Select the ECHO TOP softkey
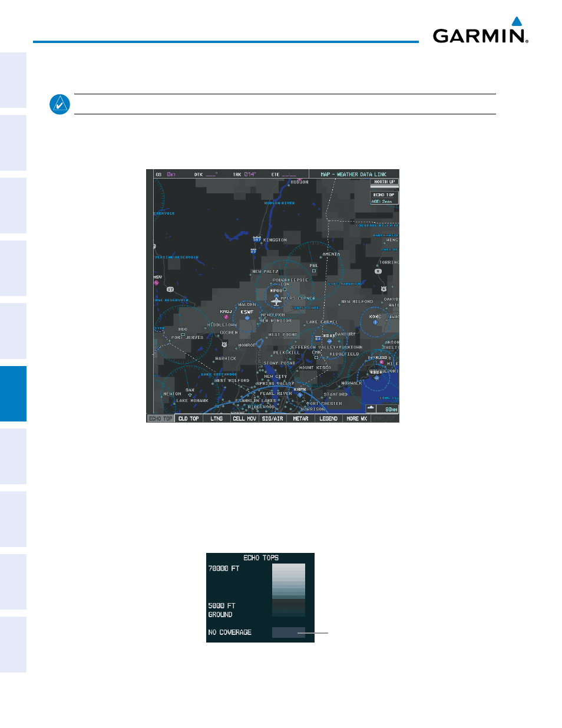Screen dimensions: 562x728 point(161,419)
